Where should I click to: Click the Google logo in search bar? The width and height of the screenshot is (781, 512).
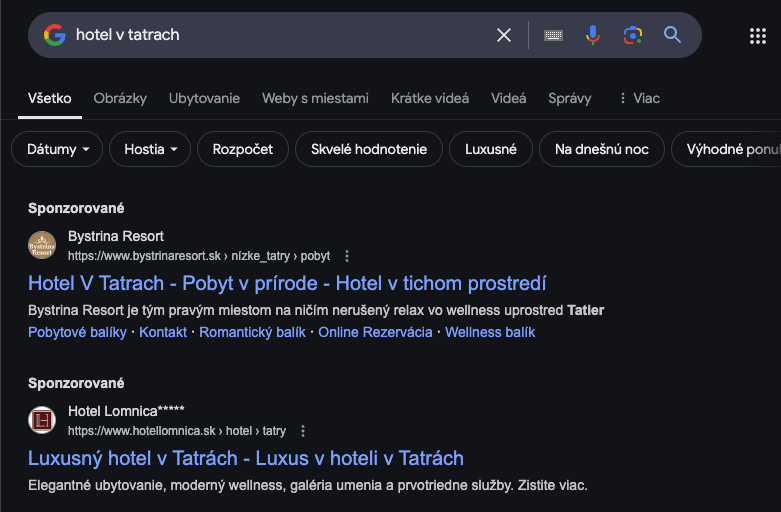(55, 35)
